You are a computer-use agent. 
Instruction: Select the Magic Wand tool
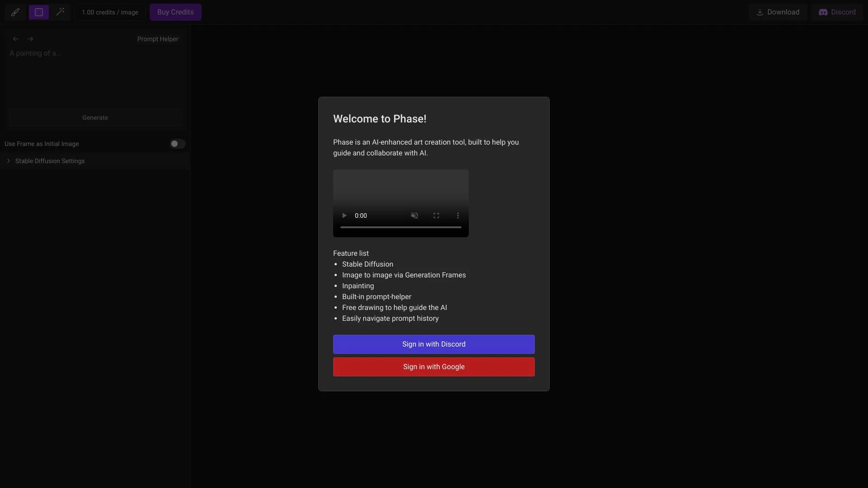pyautogui.click(x=61, y=12)
